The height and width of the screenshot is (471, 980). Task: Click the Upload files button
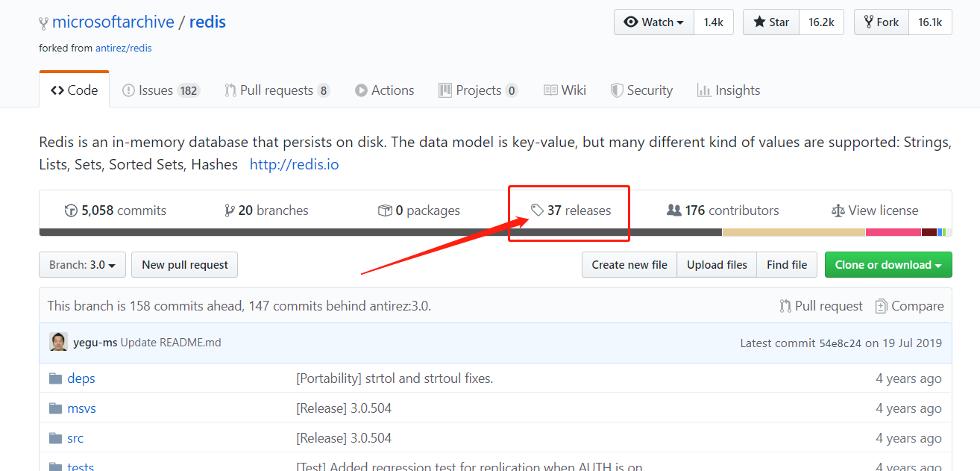(x=717, y=264)
